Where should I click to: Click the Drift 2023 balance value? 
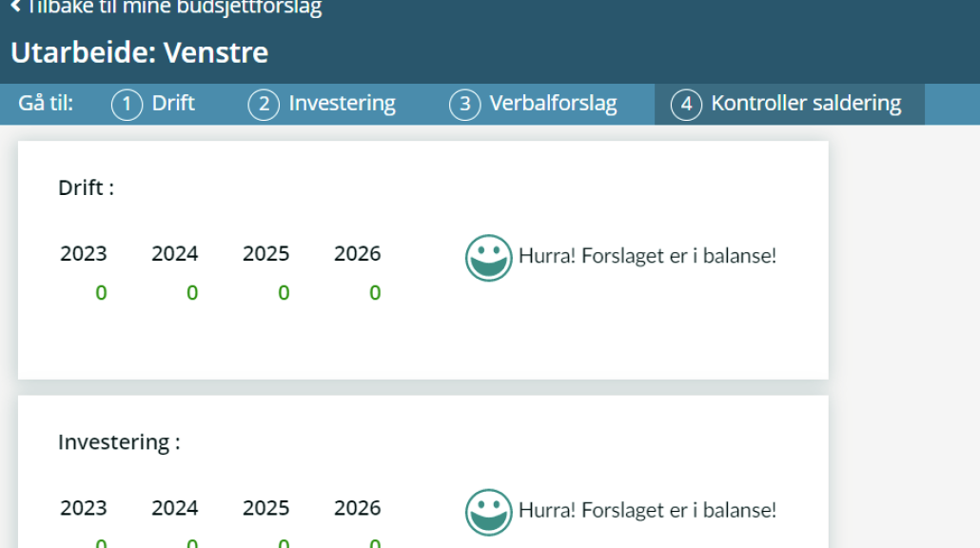click(x=101, y=292)
